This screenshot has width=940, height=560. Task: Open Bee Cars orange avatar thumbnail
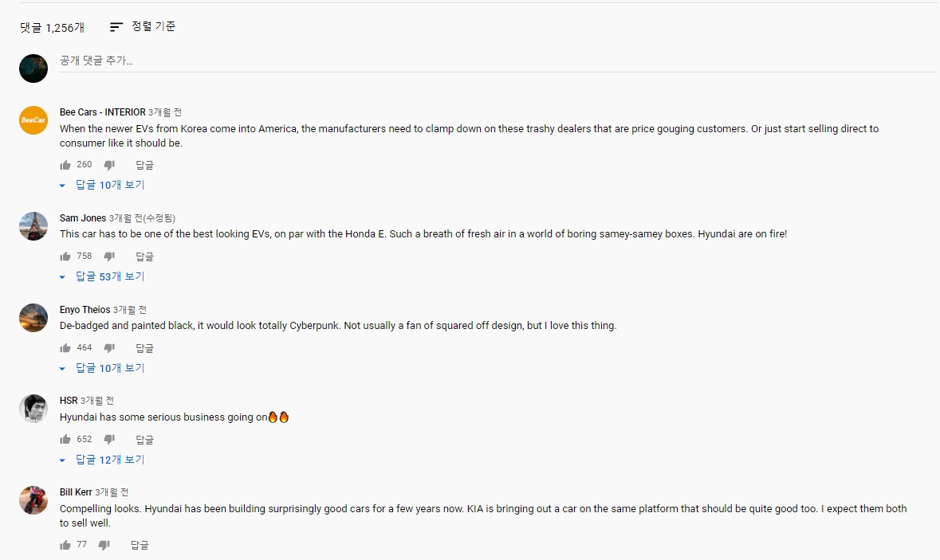[33, 120]
